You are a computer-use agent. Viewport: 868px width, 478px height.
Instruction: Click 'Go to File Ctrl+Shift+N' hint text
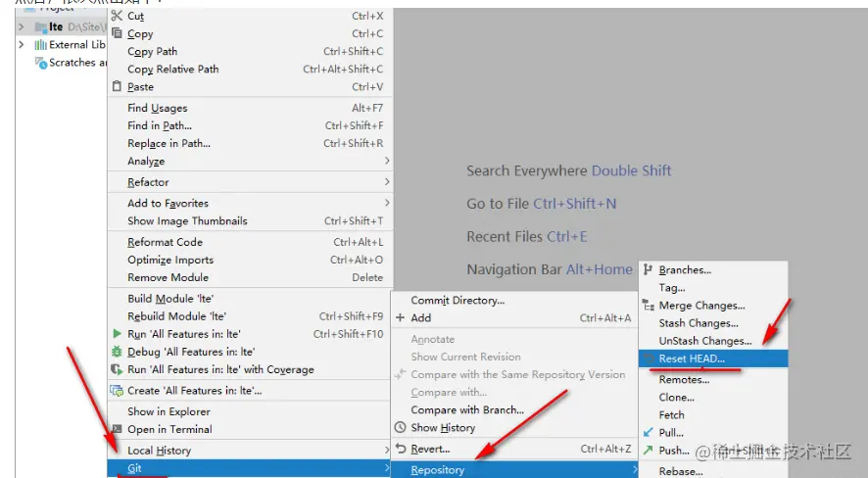(x=541, y=204)
